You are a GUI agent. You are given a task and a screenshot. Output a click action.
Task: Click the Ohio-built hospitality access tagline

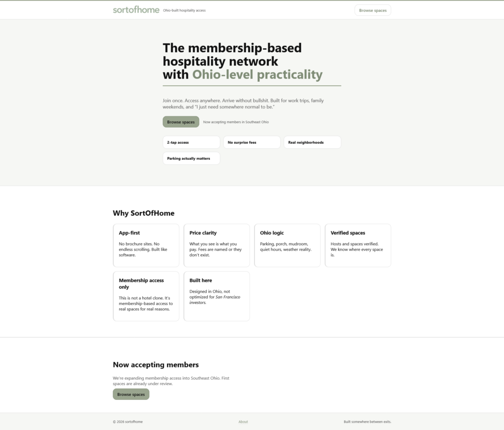coord(184,10)
